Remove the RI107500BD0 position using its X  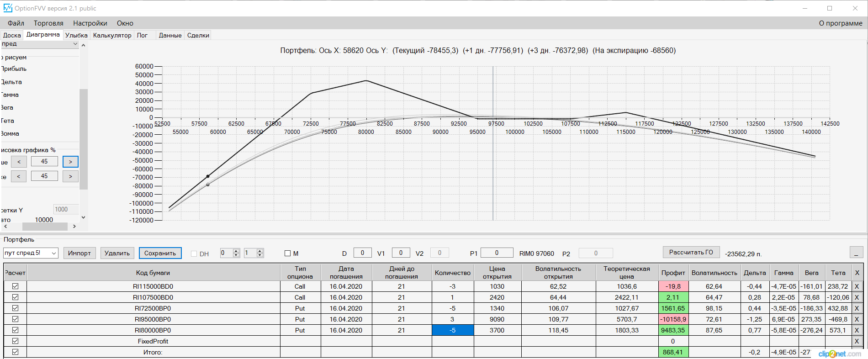click(857, 297)
